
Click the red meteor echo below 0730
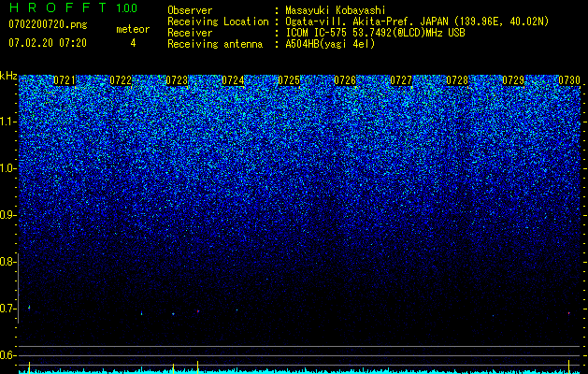click(569, 312)
